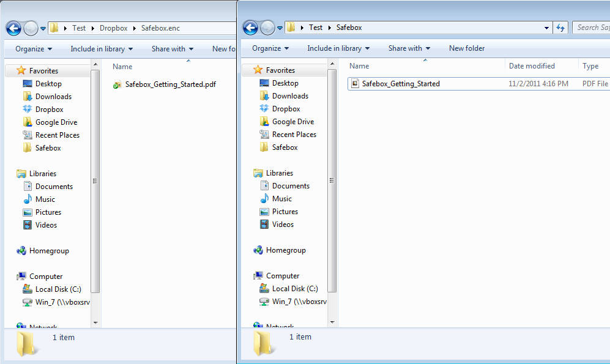This screenshot has height=364, width=610.
Task: Click Safebox.enc breadcrumb in left address bar
Action: pos(160,28)
